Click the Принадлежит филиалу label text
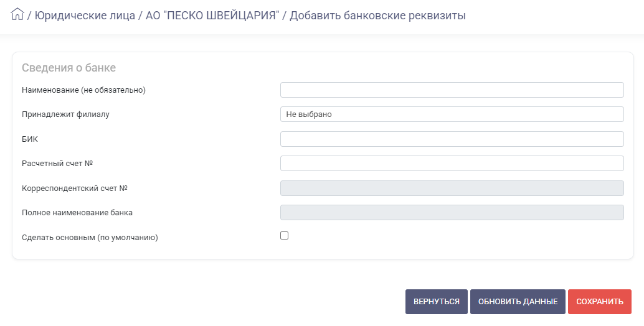Screen dimensions: 644x326 coord(65,114)
